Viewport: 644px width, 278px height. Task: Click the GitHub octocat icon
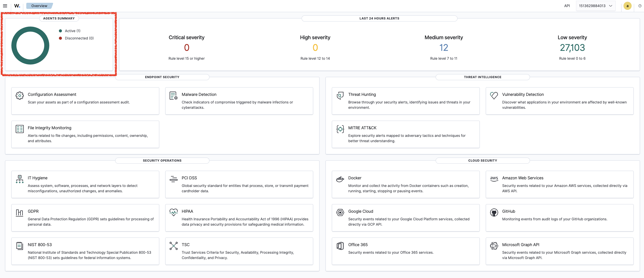click(494, 212)
